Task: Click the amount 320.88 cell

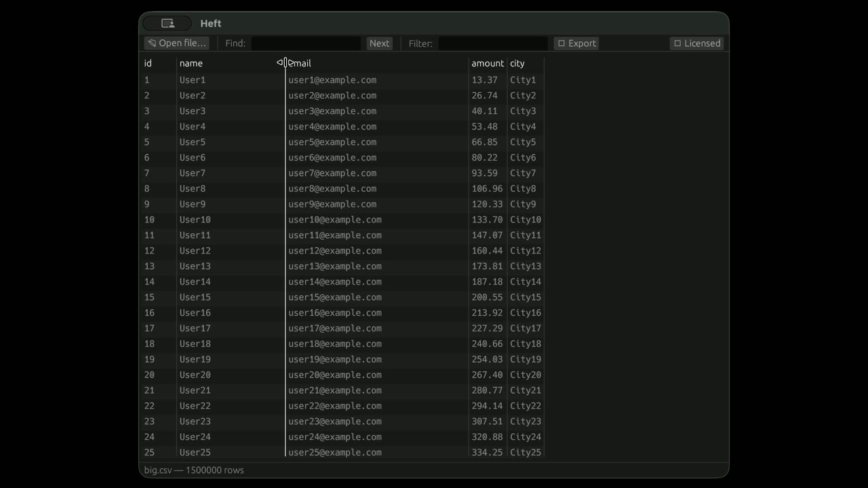Action: 488,438
